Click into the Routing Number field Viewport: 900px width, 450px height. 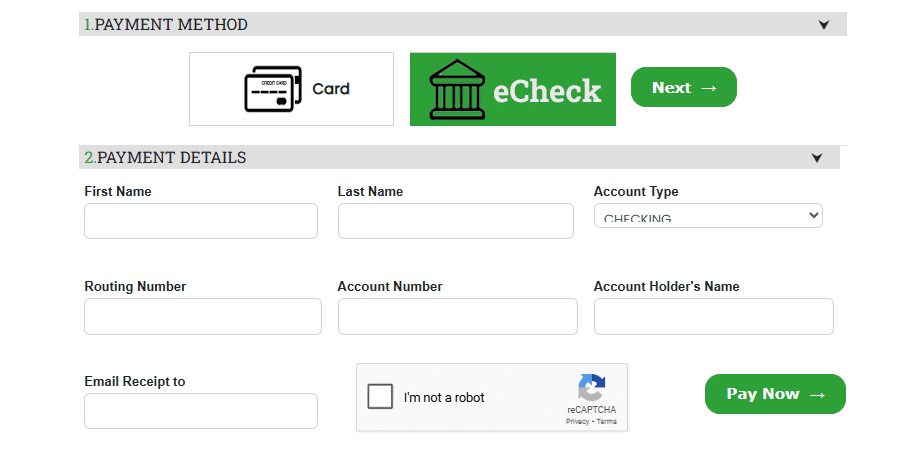(x=203, y=316)
